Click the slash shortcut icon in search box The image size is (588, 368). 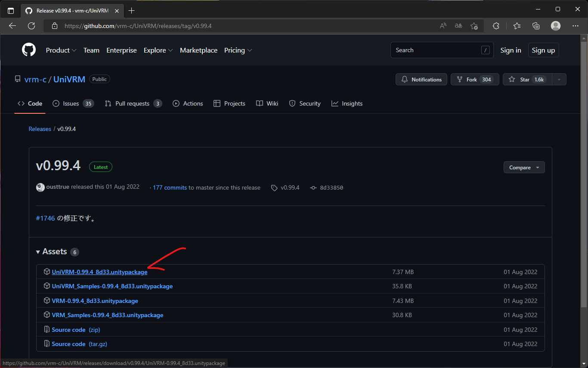click(x=486, y=50)
